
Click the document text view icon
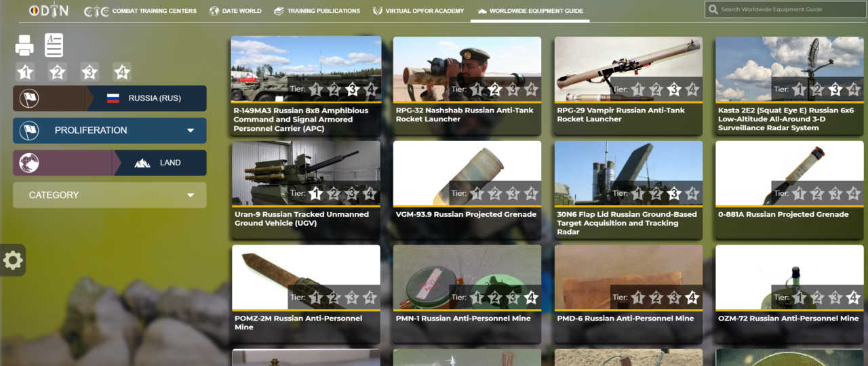pos(54,45)
